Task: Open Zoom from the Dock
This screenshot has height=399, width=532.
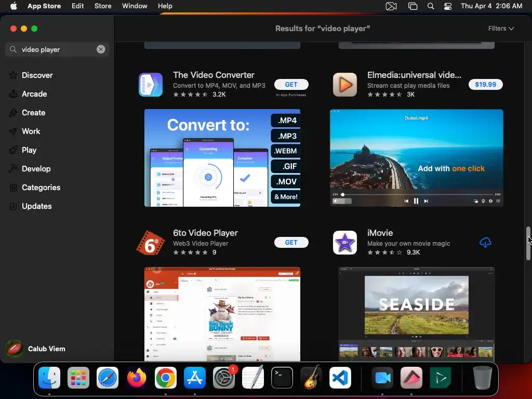Action: [382, 378]
